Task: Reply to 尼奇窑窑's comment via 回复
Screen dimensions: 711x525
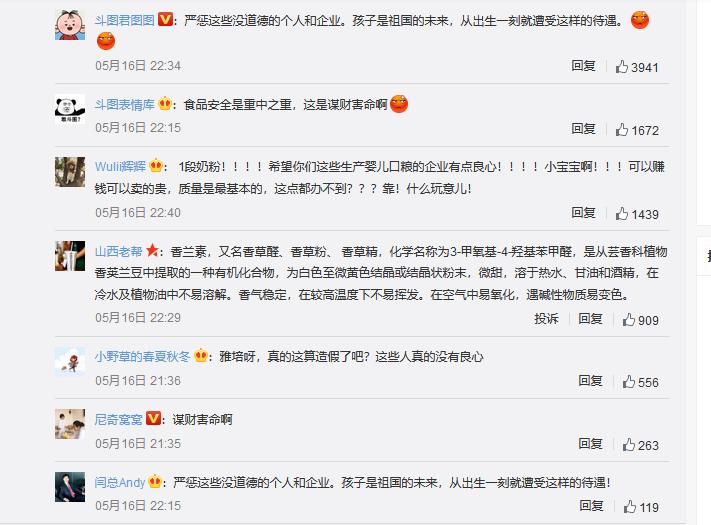Action: click(x=590, y=444)
